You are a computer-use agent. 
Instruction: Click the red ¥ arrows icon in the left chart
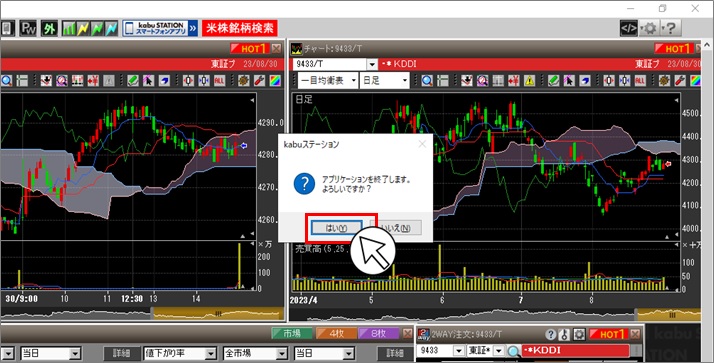[93, 81]
